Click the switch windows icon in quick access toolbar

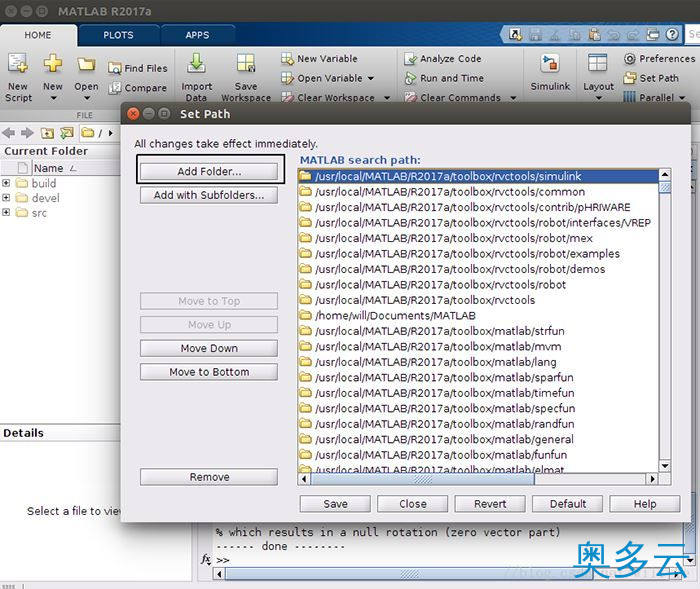653,34
